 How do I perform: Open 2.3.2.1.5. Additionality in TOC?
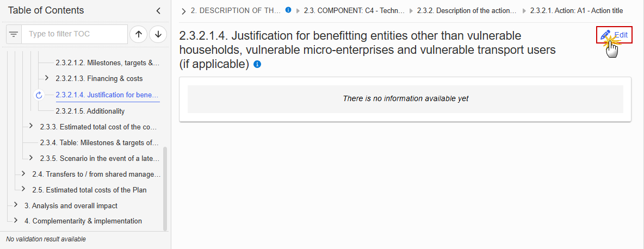tap(90, 111)
